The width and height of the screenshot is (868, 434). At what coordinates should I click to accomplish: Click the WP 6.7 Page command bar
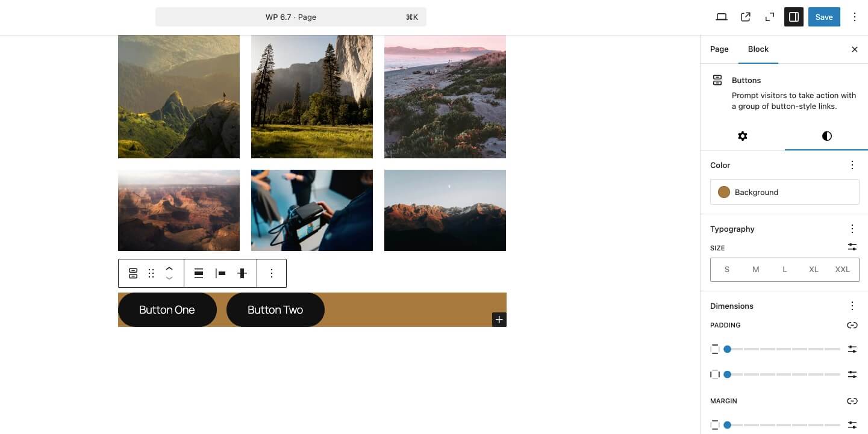tap(291, 17)
